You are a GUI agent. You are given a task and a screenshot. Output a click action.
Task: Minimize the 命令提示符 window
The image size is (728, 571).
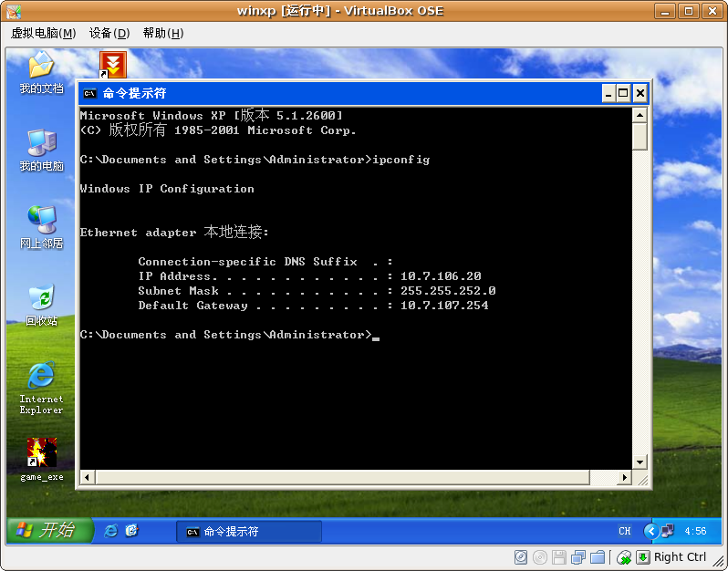tap(608, 94)
